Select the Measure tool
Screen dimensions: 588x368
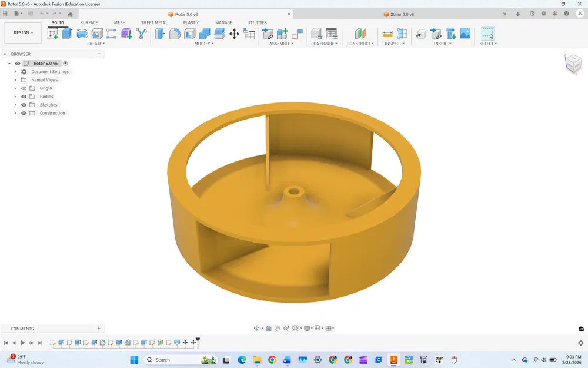click(387, 34)
